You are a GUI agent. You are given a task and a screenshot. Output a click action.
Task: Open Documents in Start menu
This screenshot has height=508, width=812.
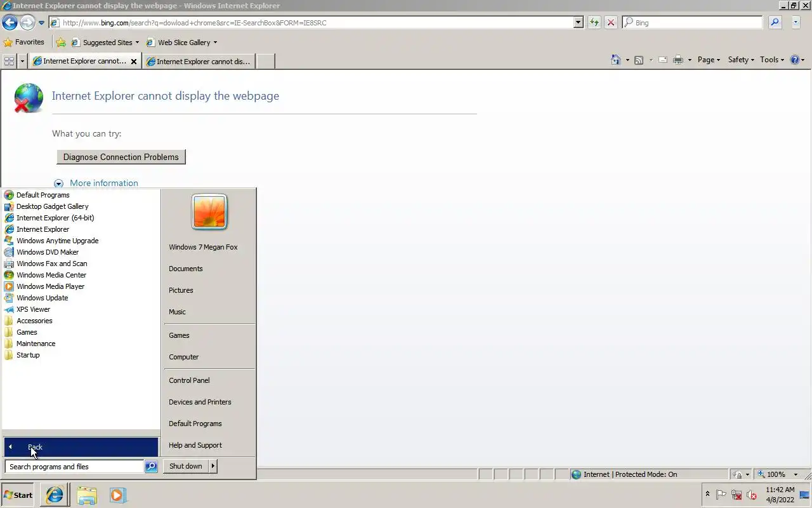186,269
